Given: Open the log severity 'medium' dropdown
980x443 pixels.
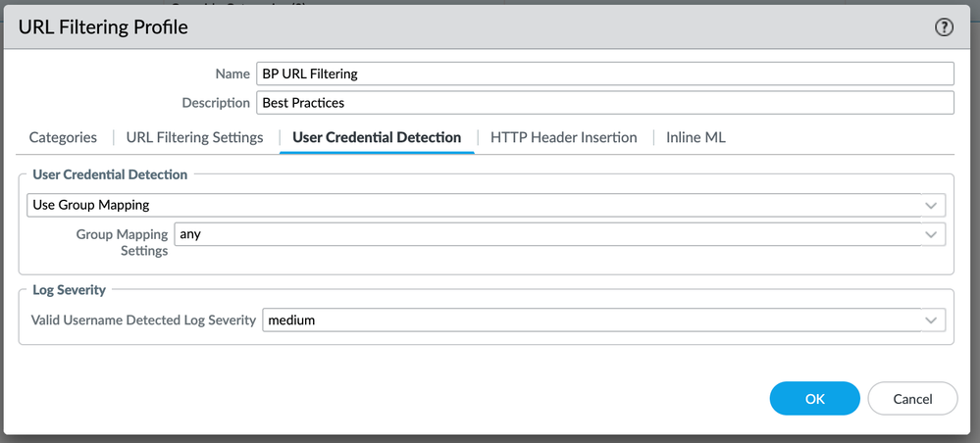Looking at the screenshot, I should (x=589, y=320).
